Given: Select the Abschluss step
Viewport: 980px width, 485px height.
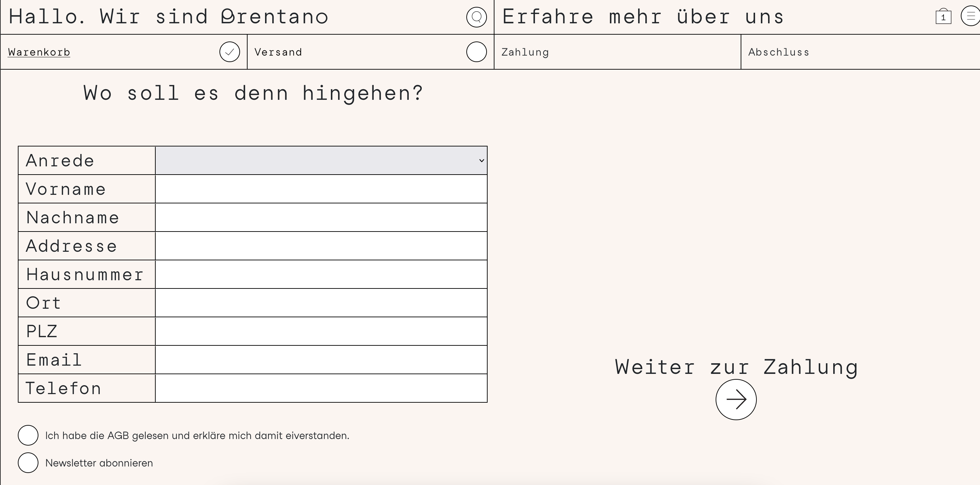Looking at the screenshot, I should 778,52.
